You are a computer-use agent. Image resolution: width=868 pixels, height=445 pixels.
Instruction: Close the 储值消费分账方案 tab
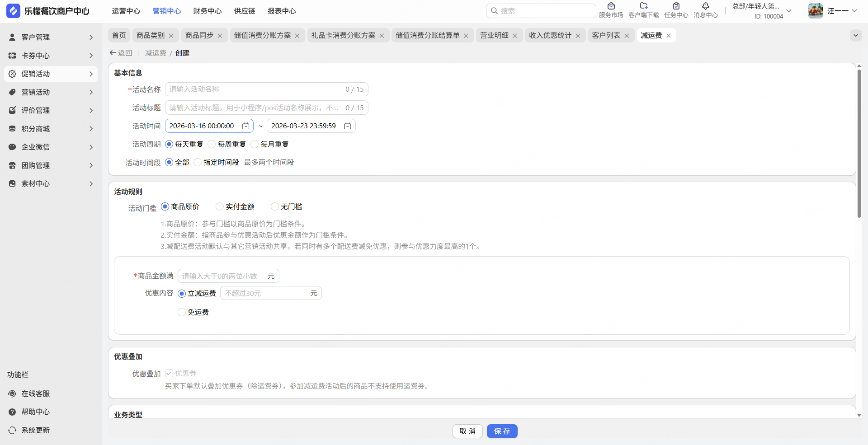[297, 36]
